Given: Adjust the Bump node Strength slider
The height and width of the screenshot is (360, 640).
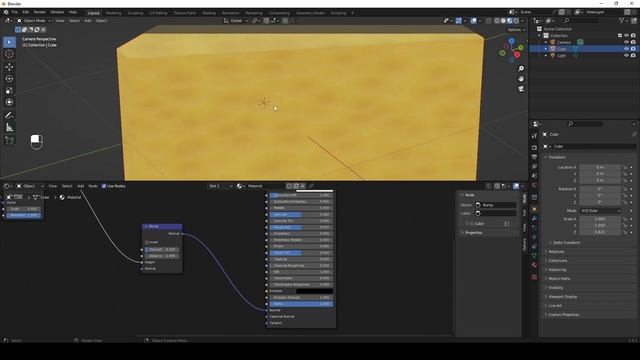Looking at the screenshot, I should tap(162, 249).
